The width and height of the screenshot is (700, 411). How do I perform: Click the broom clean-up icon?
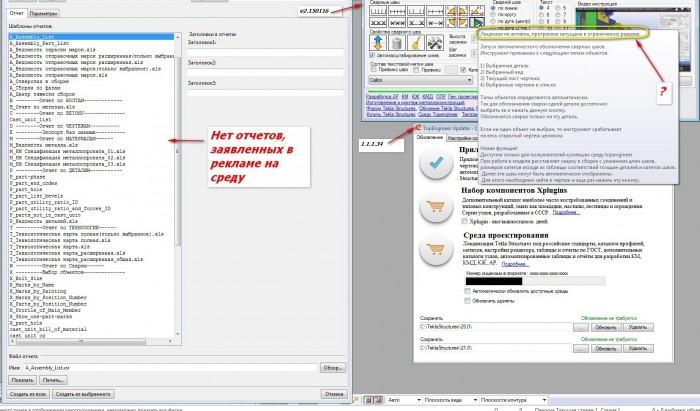[x=416, y=43]
